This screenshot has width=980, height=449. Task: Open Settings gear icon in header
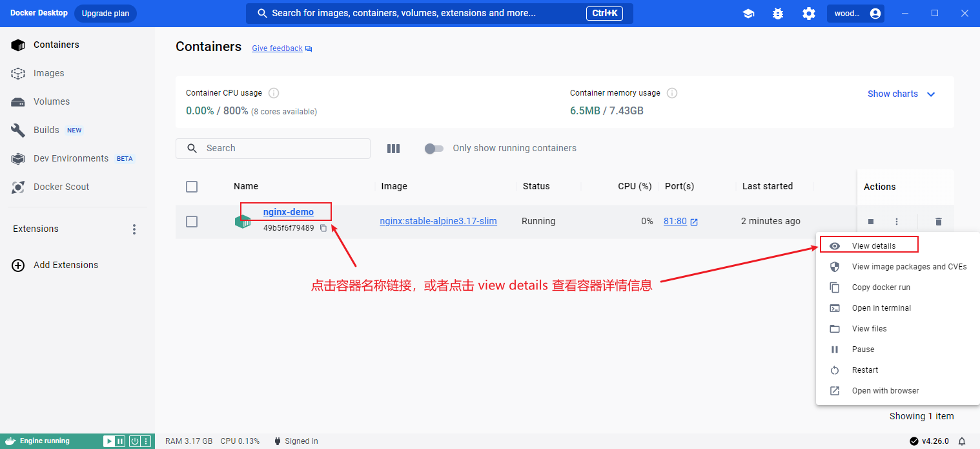(809, 14)
